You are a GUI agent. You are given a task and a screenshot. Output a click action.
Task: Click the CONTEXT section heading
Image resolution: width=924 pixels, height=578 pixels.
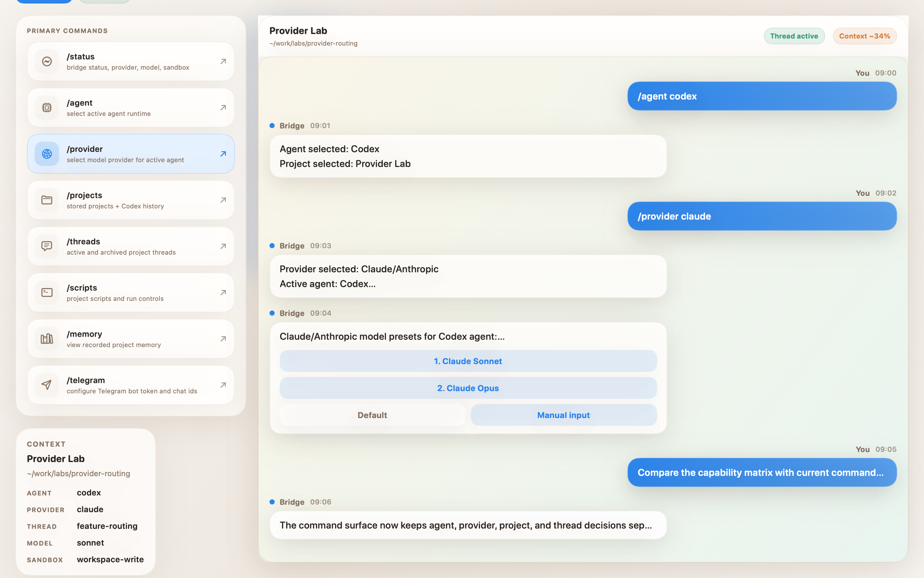pos(46,444)
